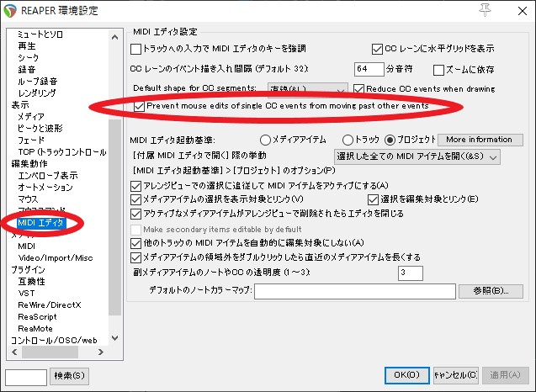The image size is (536, 392).
Task: Toggle 'ズームに依存' checkbox
Action: 438,70
